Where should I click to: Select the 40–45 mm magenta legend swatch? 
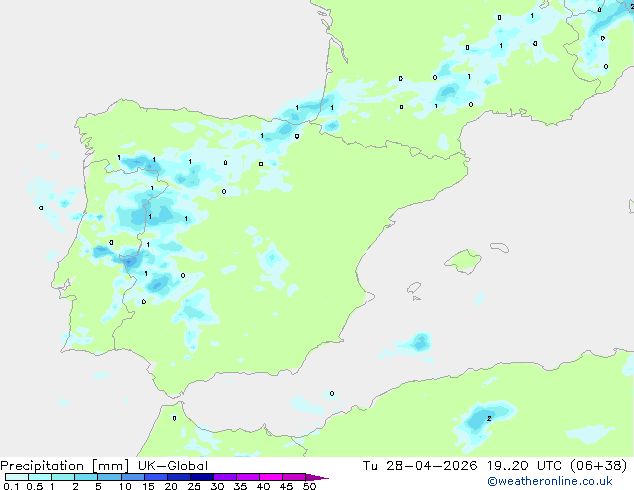[x=271, y=477]
